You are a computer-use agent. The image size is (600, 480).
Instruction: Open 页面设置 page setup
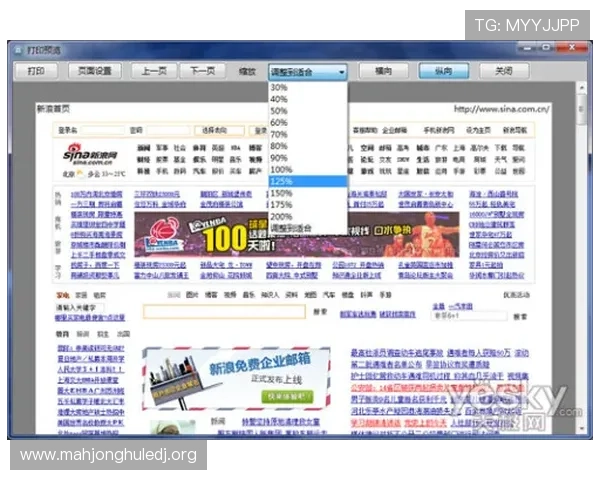click(95, 71)
